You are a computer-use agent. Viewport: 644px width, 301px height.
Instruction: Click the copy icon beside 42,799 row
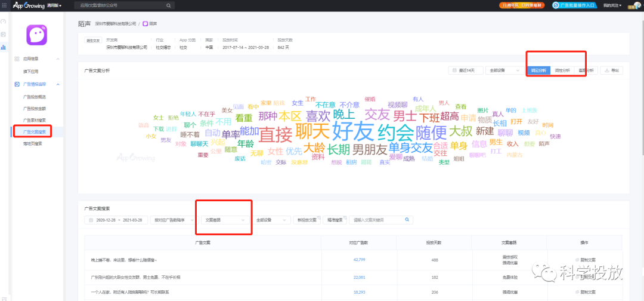(577, 260)
